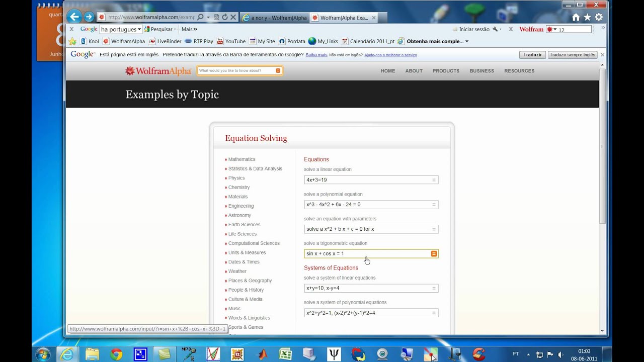
Task: Show hidden system tray icons
Action: coord(528,354)
